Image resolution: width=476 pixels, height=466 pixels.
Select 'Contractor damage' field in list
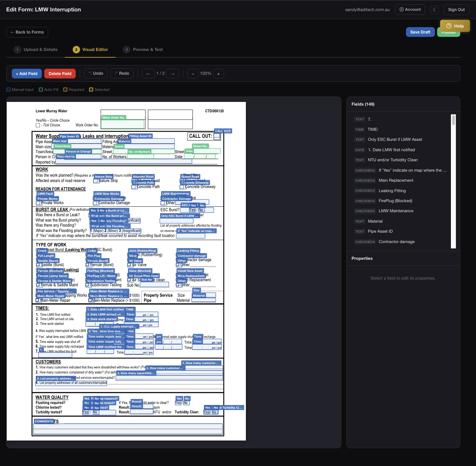point(400,242)
